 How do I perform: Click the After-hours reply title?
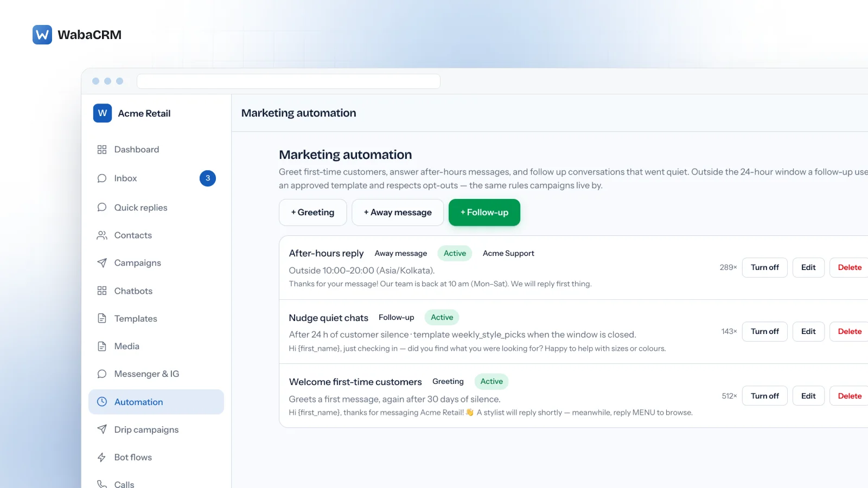[x=326, y=253]
